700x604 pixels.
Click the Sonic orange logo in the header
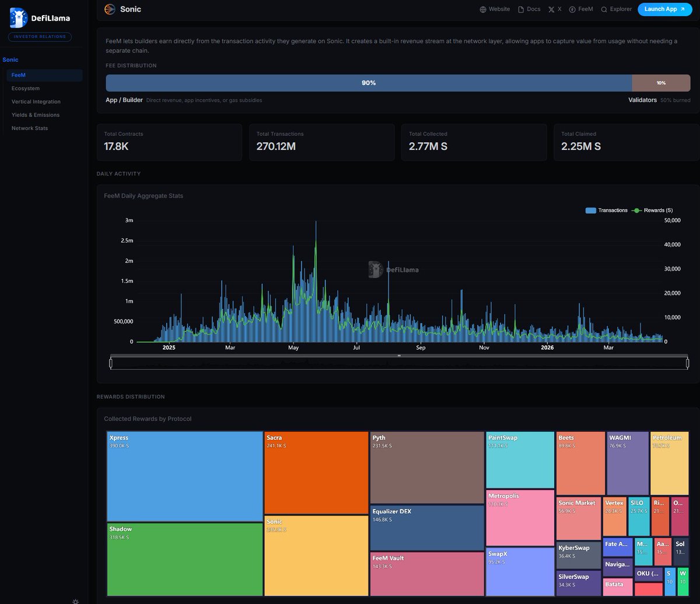(108, 9)
